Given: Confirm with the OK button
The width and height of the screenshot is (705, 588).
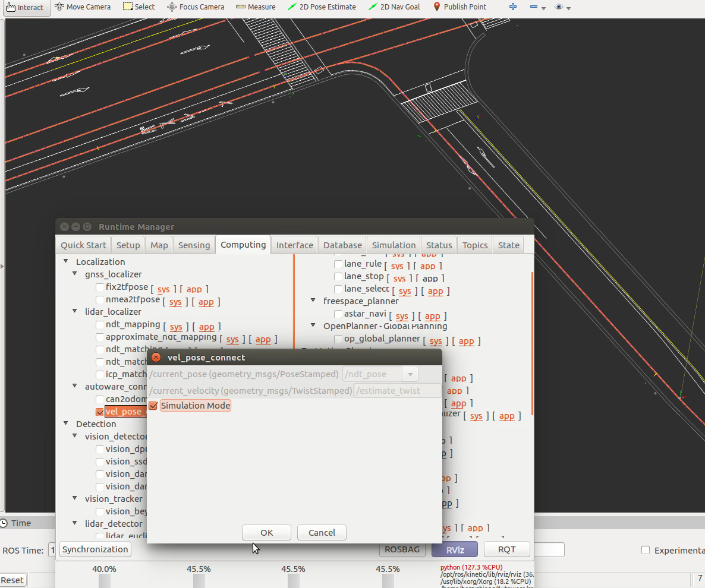Looking at the screenshot, I should (266, 532).
